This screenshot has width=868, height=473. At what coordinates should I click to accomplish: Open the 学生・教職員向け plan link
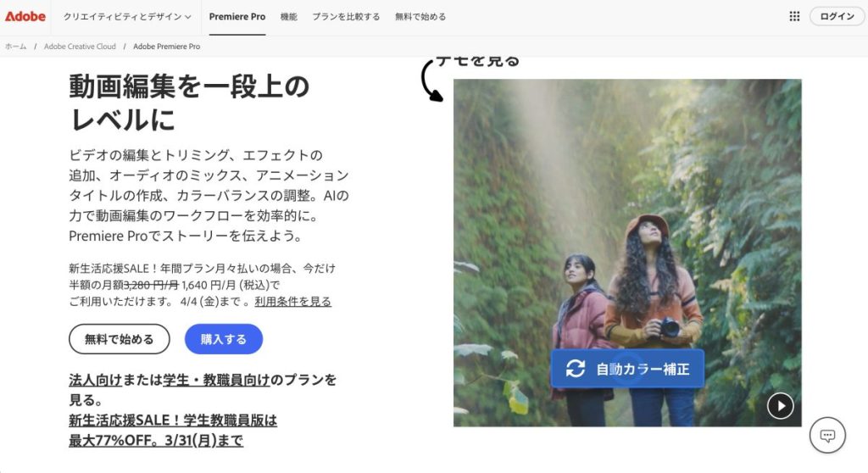tap(216, 380)
